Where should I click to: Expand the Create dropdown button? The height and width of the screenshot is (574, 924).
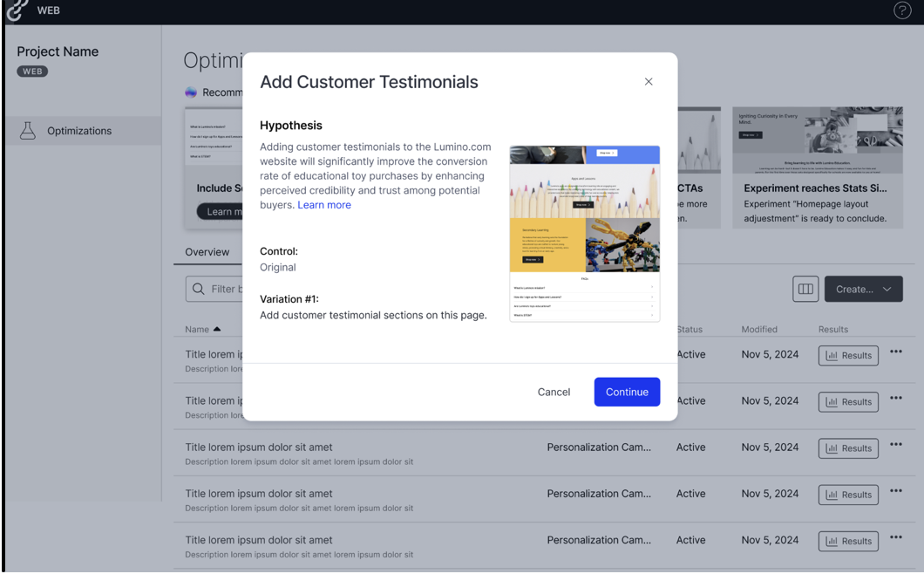863,290
